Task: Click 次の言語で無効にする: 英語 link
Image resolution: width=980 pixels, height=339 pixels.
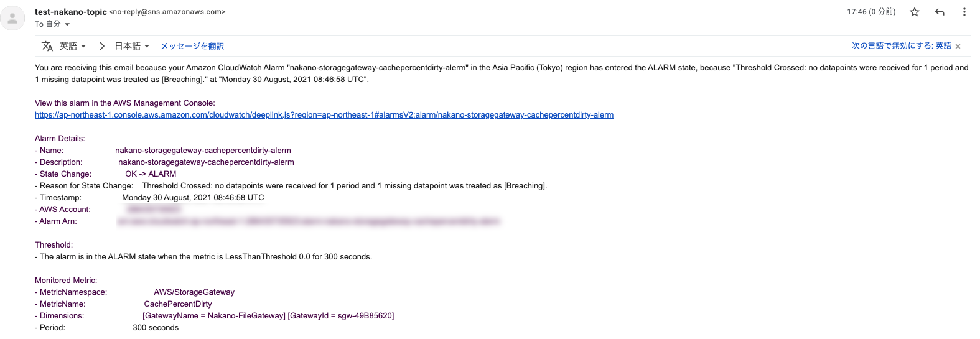Action: click(901, 46)
